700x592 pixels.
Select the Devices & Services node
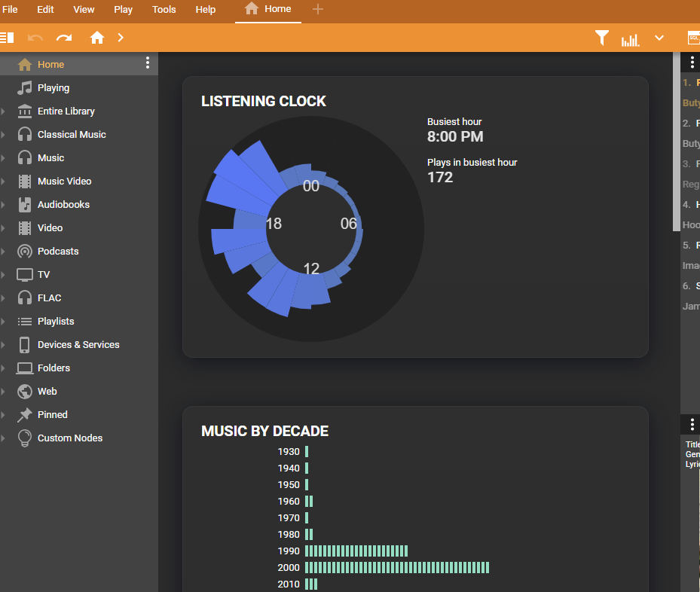click(x=78, y=344)
